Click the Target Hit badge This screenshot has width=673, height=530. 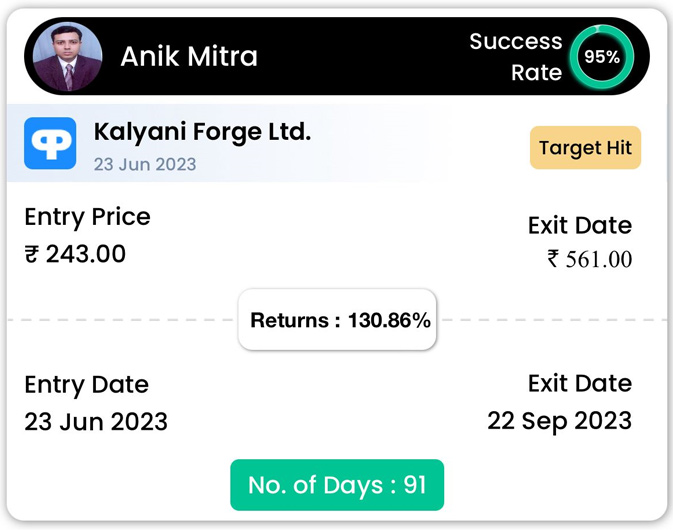click(x=585, y=148)
